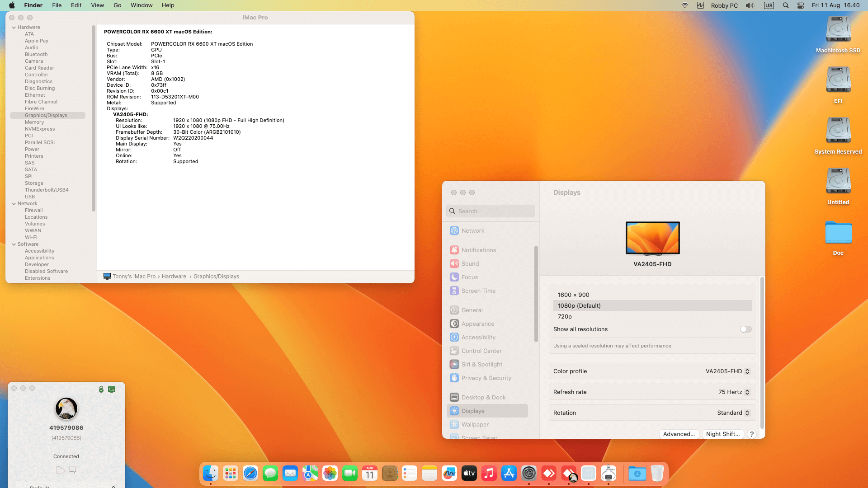Image resolution: width=868 pixels, height=488 pixels.
Task: Open Appearance settings pane
Action: (x=487, y=324)
